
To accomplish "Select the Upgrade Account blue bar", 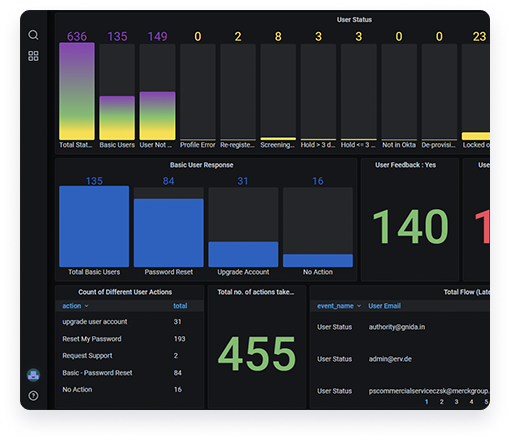I will (x=243, y=254).
